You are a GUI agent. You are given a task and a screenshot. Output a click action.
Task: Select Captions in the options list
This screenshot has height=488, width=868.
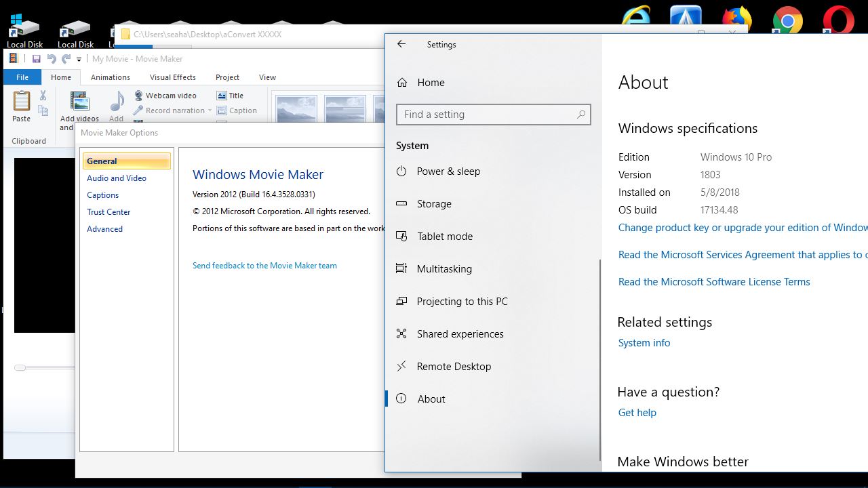click(x=103, y=195)
